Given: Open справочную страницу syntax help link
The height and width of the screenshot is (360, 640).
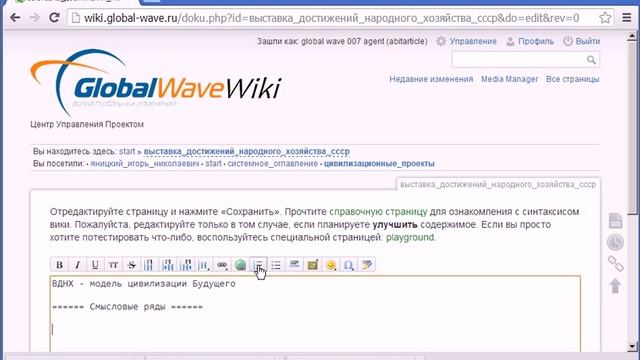Looking at the screenshot, I should coord(378,212).
